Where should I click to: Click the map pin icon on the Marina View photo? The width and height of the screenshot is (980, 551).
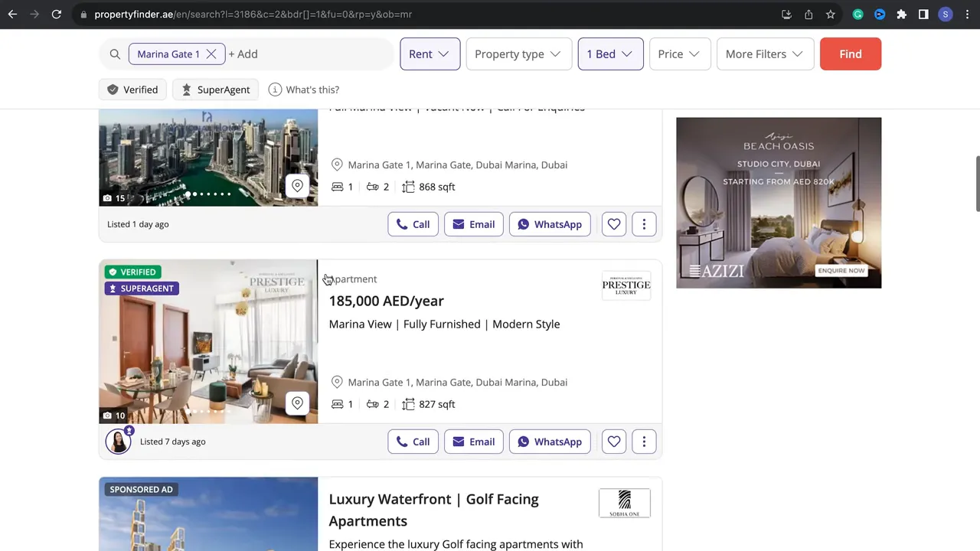point(297,403)
